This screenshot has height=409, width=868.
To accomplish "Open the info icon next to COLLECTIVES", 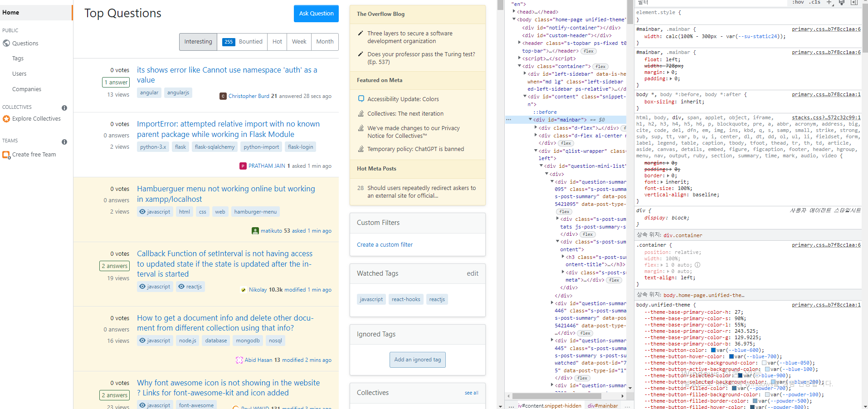I will pos(64,108).
